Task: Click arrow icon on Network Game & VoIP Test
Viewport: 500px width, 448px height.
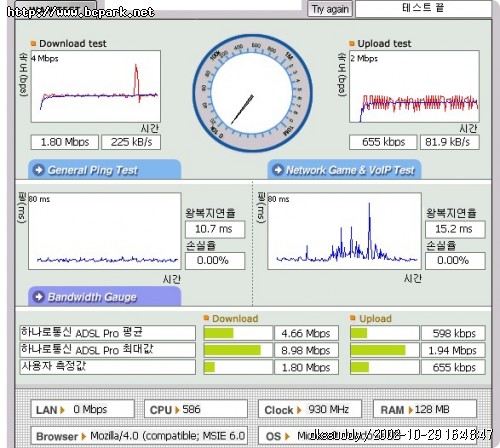Action: 278,170
